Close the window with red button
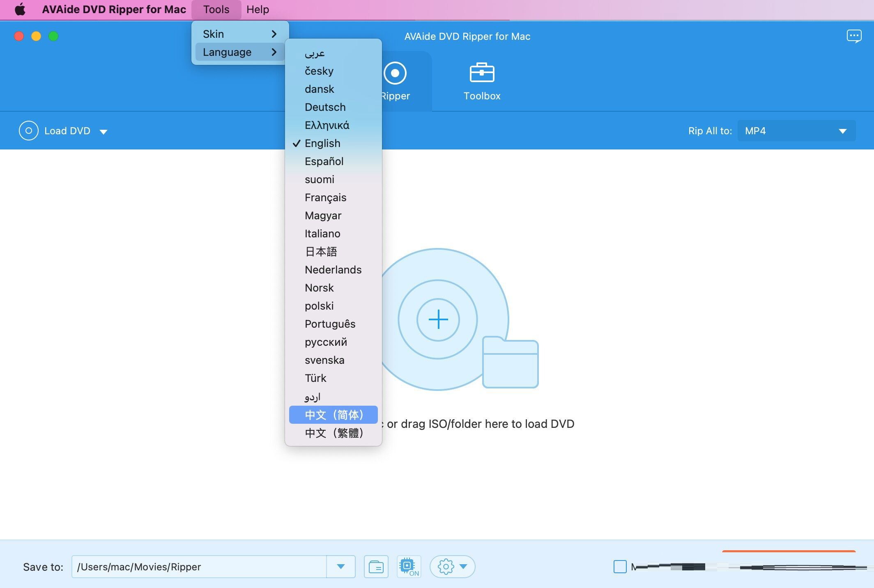 click(x=19, y=36)
